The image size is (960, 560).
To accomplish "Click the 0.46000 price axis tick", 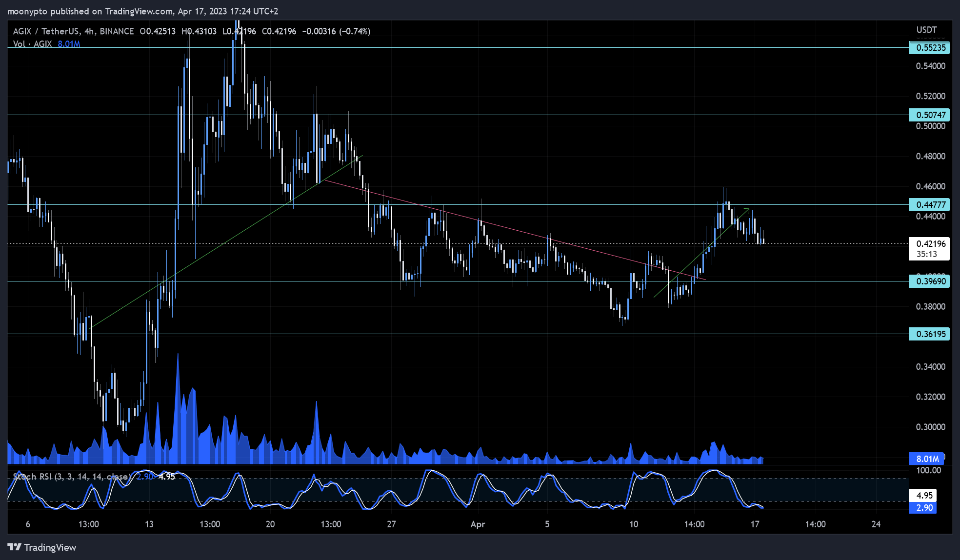I will (931, 186).
